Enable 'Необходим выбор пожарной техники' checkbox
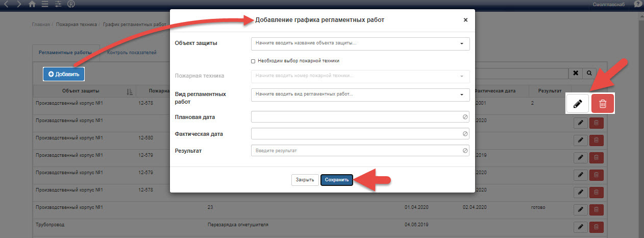The image size is (644, 238). click(x=253, y=61)
